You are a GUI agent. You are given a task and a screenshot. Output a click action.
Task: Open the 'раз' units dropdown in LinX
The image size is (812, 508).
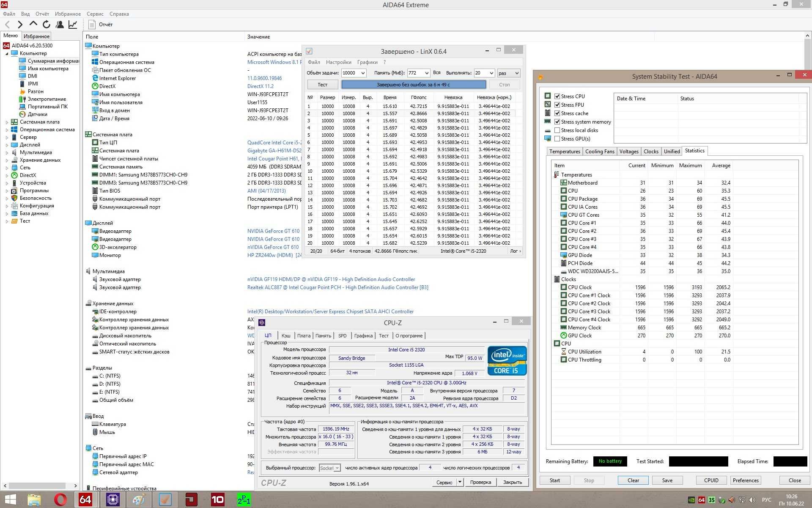click(508, 73)
